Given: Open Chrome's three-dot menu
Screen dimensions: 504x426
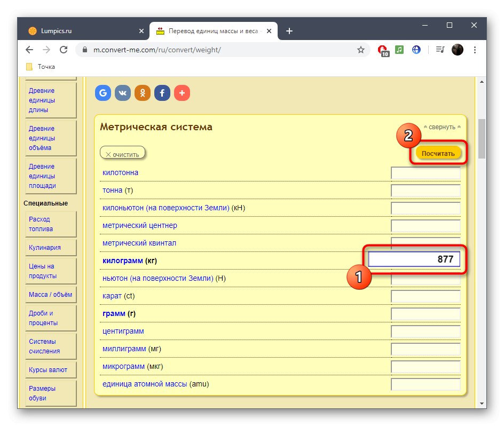Looking at the screenshot, I should [x=475, y=50].
